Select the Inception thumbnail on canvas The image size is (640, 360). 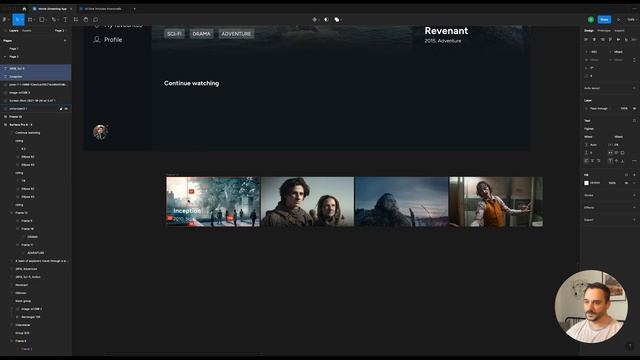tap(213, 202)
